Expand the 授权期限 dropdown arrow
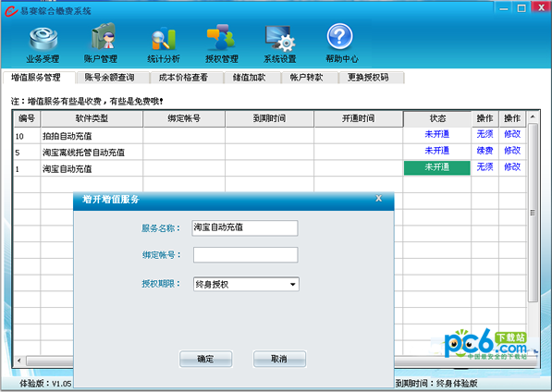The height and width of the screenshot is (392, 552). click(292, 285)
